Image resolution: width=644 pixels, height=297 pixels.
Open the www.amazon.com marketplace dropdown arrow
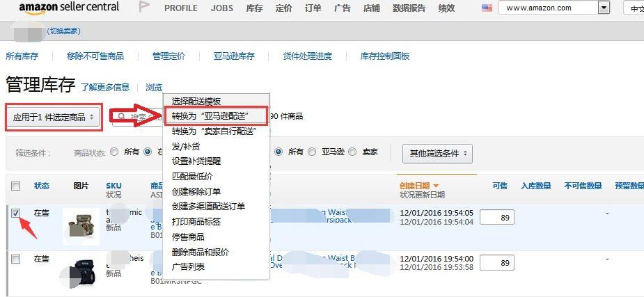tap(604, 8)
